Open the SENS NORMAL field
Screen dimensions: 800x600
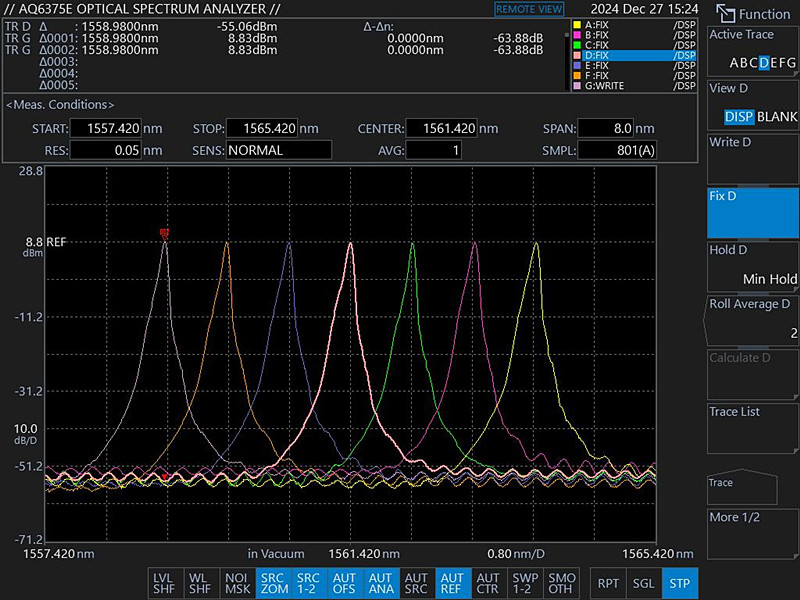(279, 151)
